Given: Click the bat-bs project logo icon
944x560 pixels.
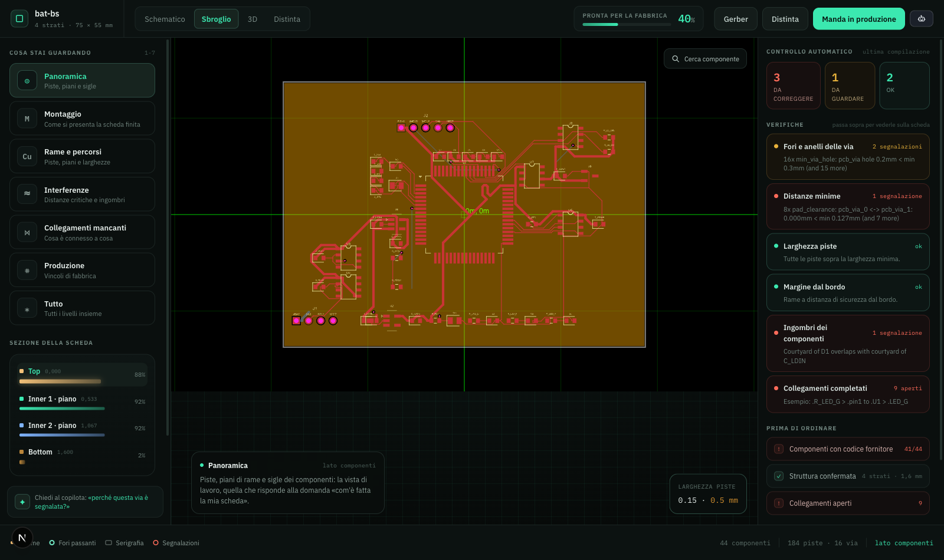Looking at the screenshot, I should tap(19, 19).
